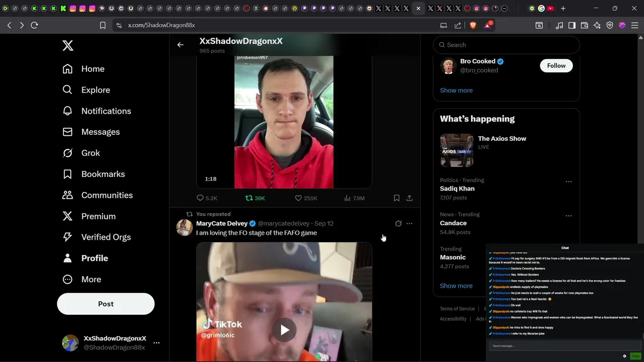The image size is (644, 362).
Task: Click the share icon on the red hoodie post
Action: click(410, 198)
